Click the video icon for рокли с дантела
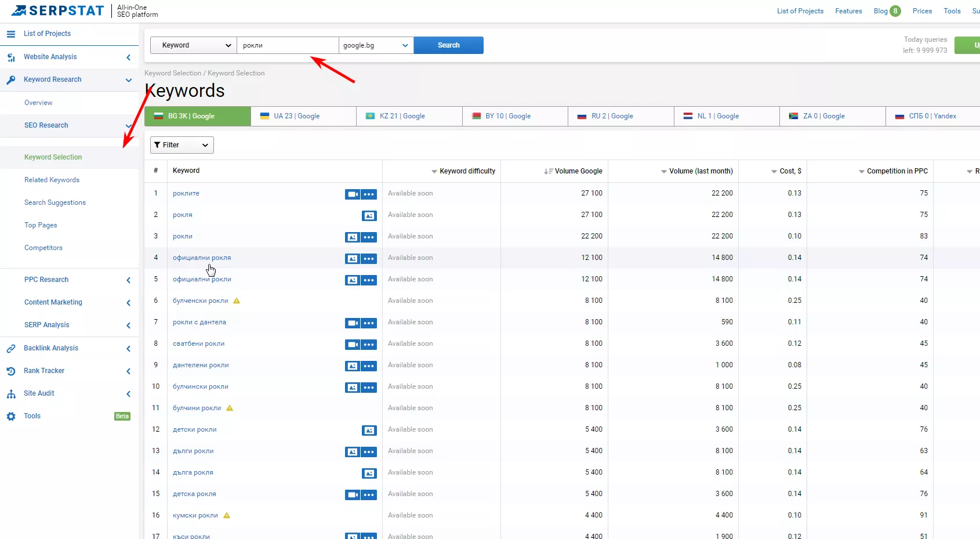 [x=353, y=323]
